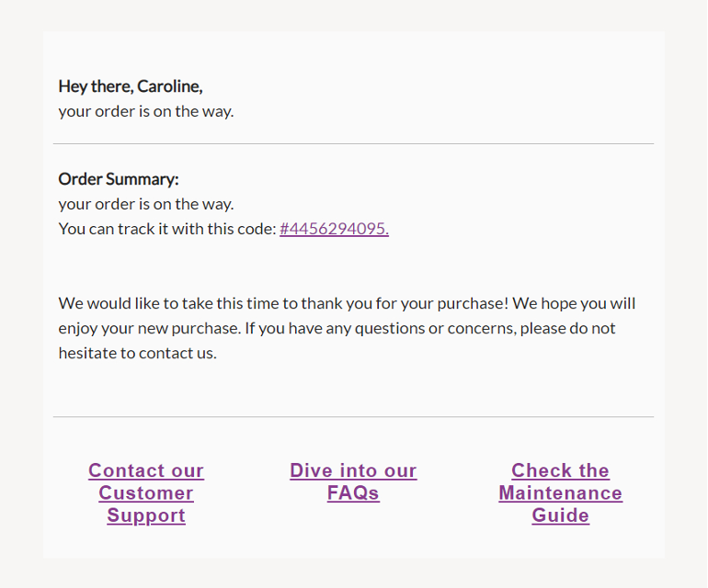Click the word 'Customer' in the support link
The image size is (708, 588).
(146, 492)
